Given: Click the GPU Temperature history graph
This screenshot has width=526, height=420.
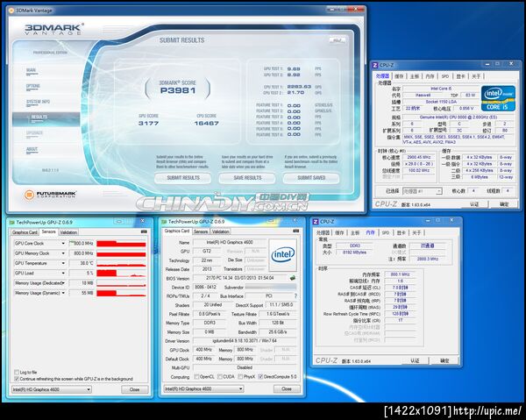Looking at the screenshot, I should coord(122,264).
